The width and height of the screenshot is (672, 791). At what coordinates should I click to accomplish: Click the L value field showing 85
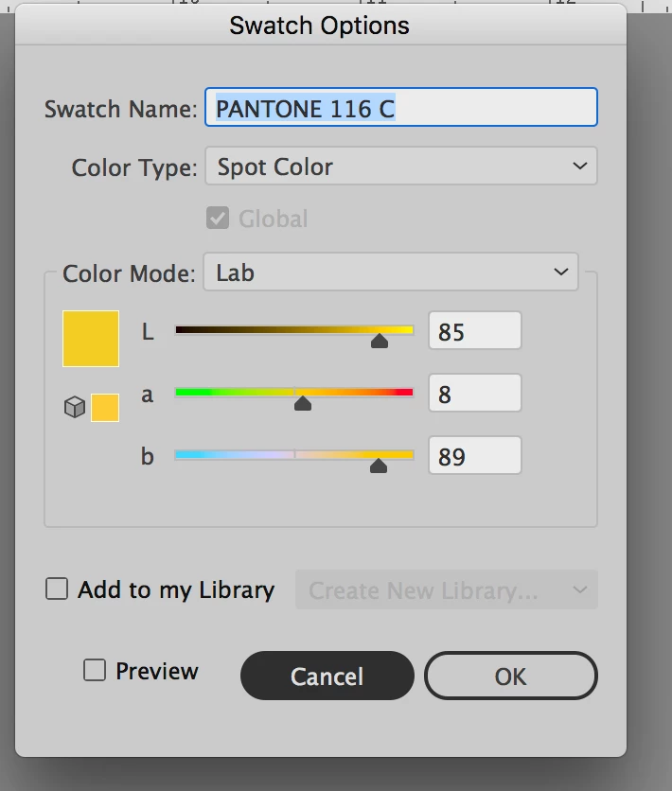pos(474,331)
